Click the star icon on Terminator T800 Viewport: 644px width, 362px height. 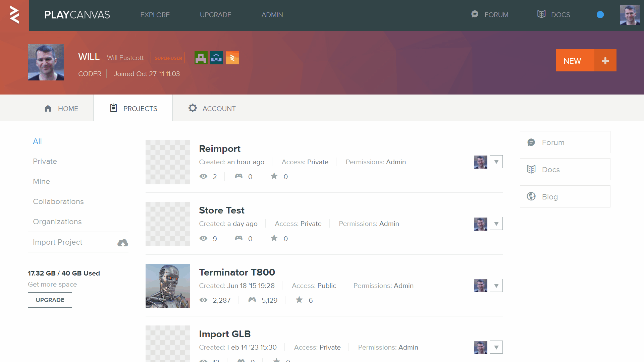(298, 300)
